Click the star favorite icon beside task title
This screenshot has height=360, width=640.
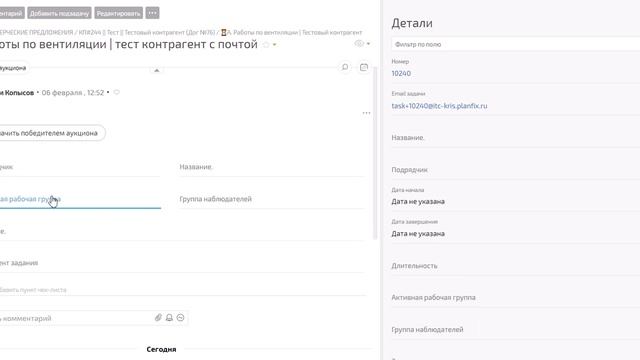tap(266, 44)
